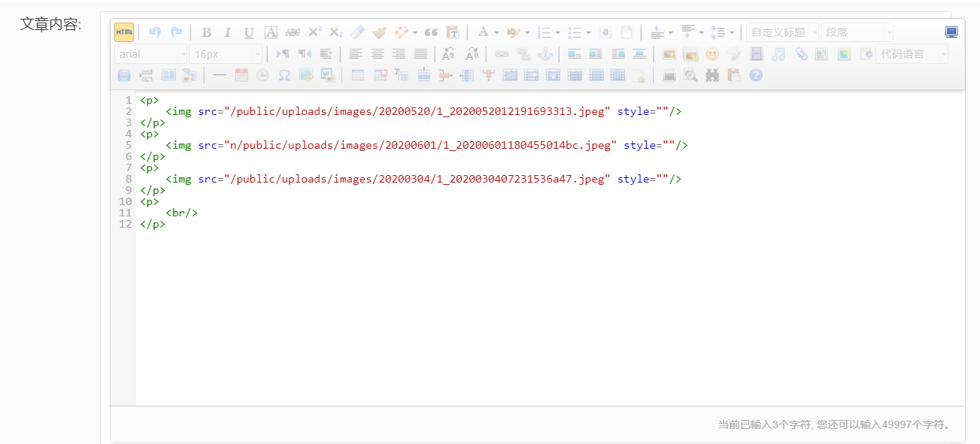
Task: Insert special character with Omega icon
Action: 284,75
